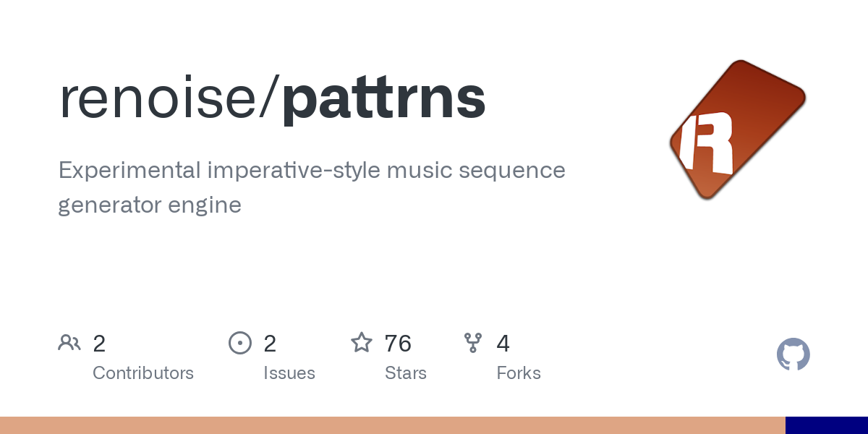
Task: Click the dark blue language bar segment
Action: 827,425
